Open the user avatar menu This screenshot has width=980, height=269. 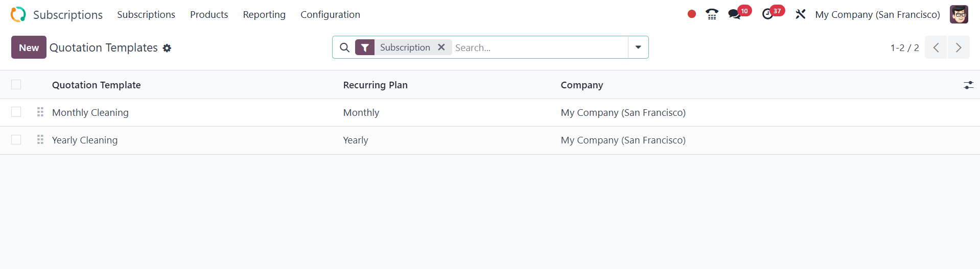click(959, 14)
